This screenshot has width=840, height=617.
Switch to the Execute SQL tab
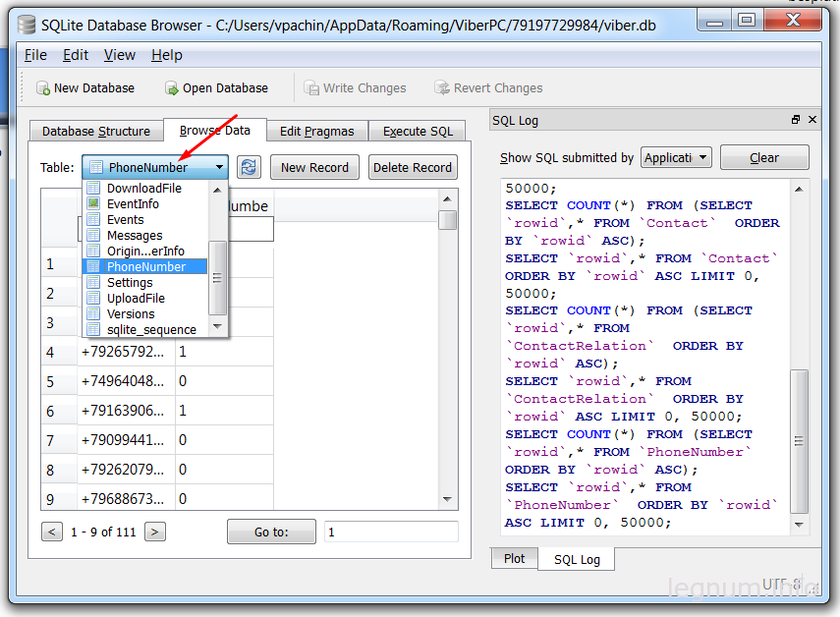pyautogui.click(x=418, y=132)
